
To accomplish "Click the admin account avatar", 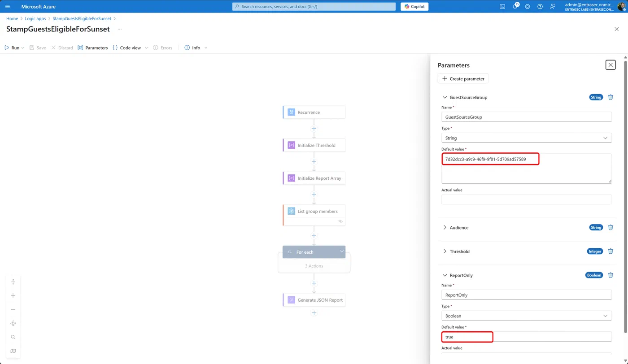I will [622, 6].
